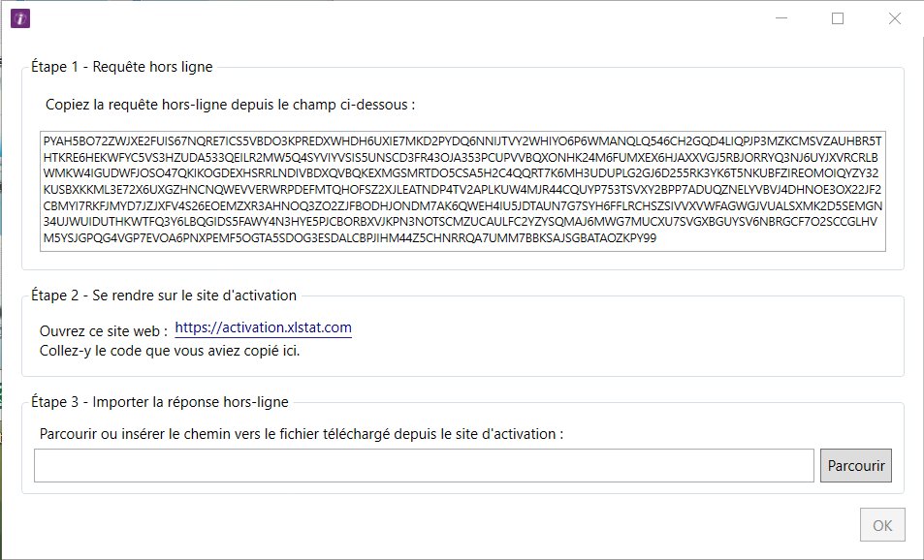924x560 pixels.
Task: Click the empty title bar area
Action: click(388, 18)
